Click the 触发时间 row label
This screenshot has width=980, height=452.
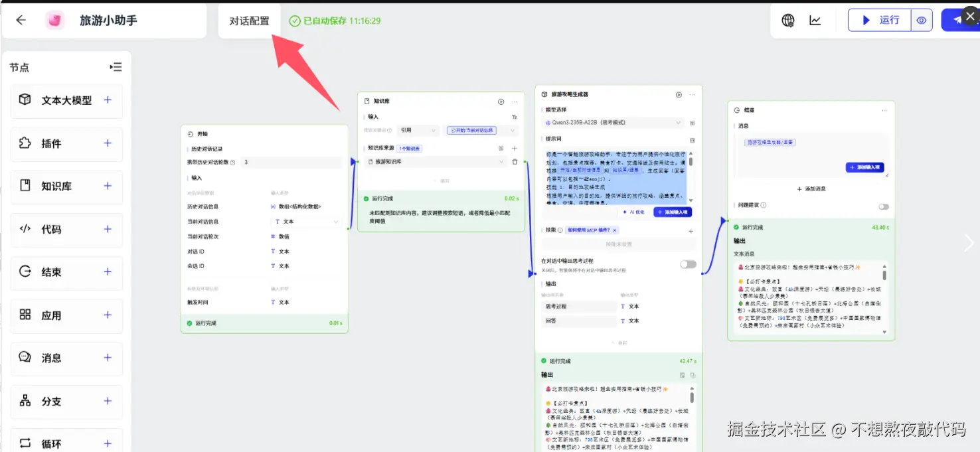tap(197, 302)
